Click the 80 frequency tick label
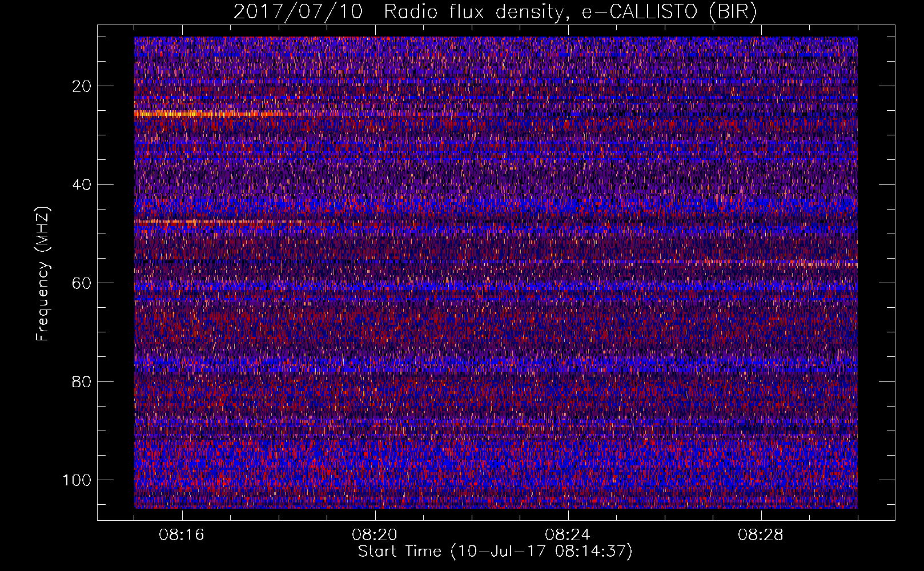The height and width of the screenshot is (571, 924). [82, 381]
